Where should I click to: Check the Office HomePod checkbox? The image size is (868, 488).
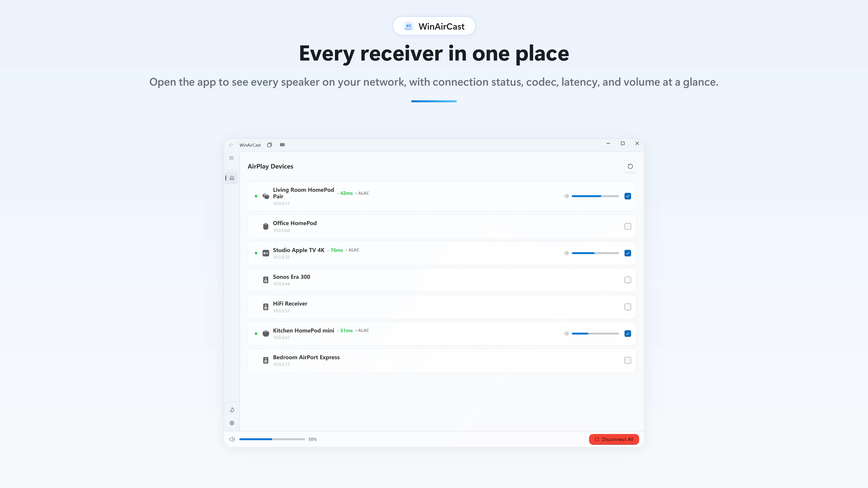click(627, 226)
